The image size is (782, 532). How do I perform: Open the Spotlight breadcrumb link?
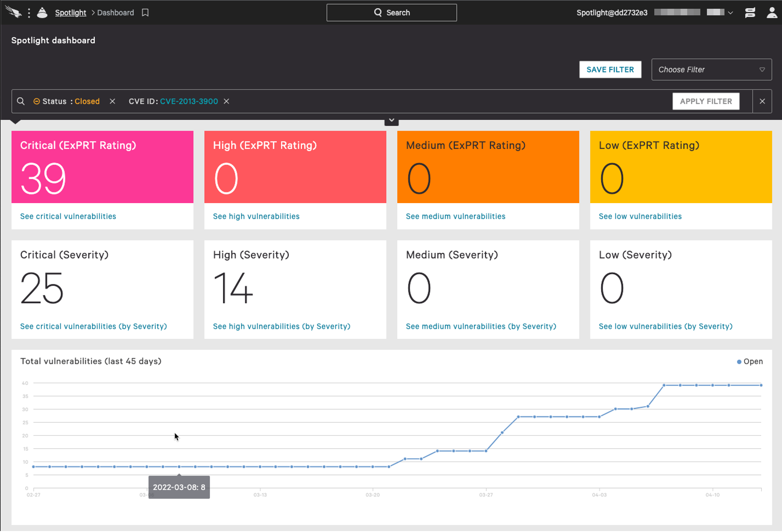coord(70,13)
